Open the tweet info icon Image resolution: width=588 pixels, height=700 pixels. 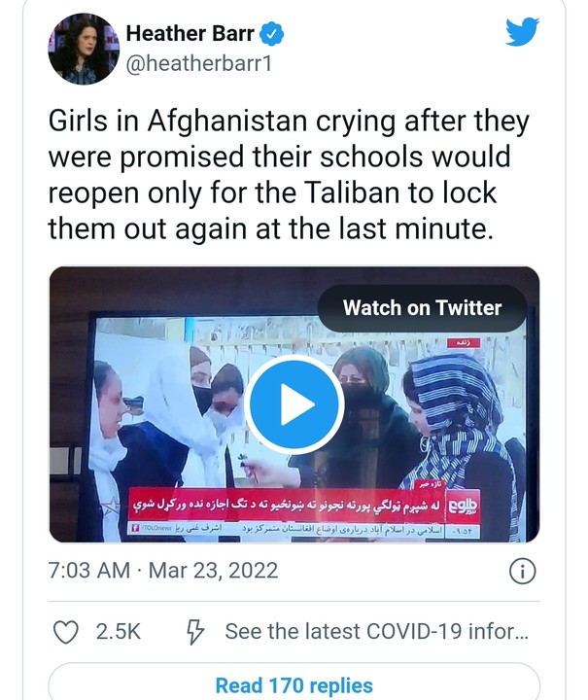(522, 571)
